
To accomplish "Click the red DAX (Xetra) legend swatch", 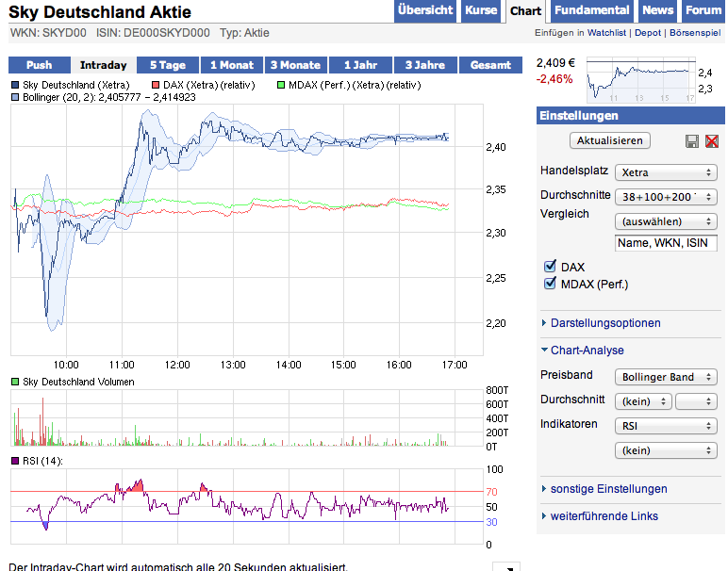I will click(156, 85).
